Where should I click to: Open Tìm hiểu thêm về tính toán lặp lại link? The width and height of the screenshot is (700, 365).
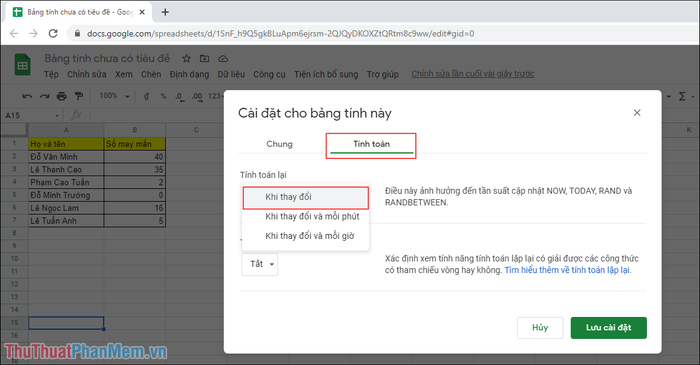click(567, 270)
